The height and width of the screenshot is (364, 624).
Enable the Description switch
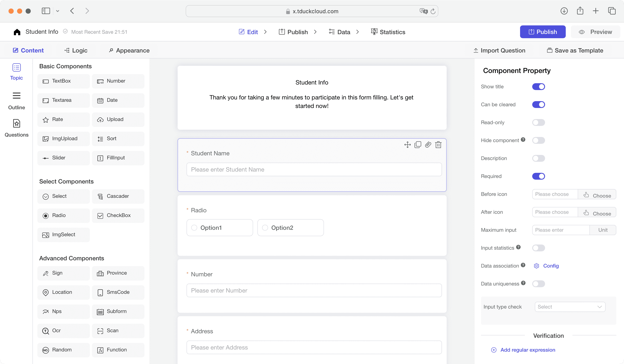point(538,158)
